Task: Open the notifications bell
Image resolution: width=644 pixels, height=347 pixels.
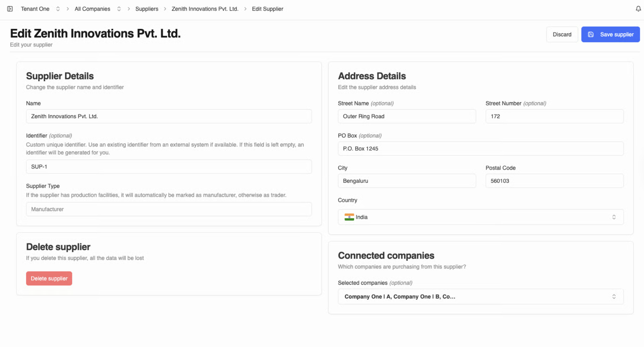Action: [638, 9]
